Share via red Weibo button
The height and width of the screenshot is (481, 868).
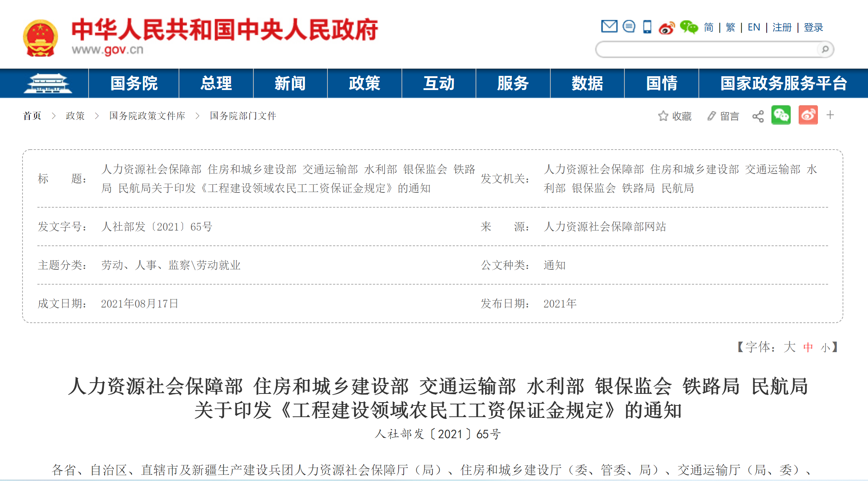(808, 115)
